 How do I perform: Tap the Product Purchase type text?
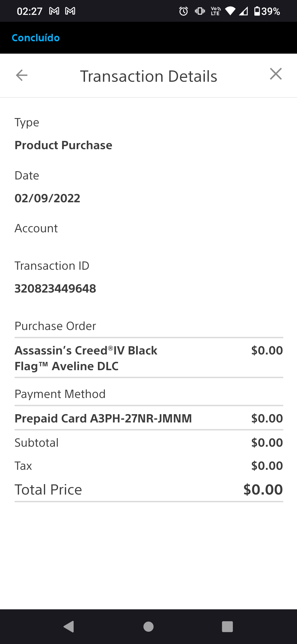63,145
